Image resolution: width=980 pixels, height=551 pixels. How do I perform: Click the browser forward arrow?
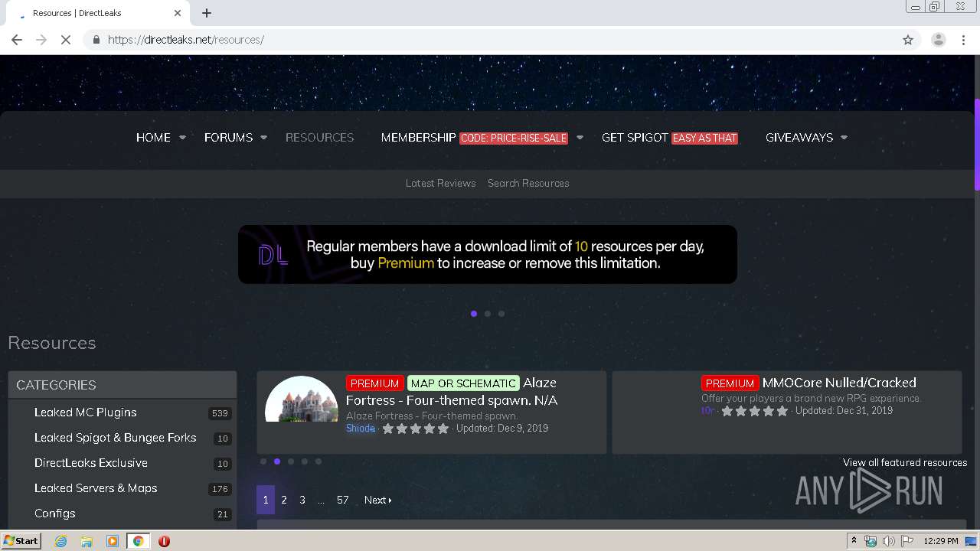[41, 40]
